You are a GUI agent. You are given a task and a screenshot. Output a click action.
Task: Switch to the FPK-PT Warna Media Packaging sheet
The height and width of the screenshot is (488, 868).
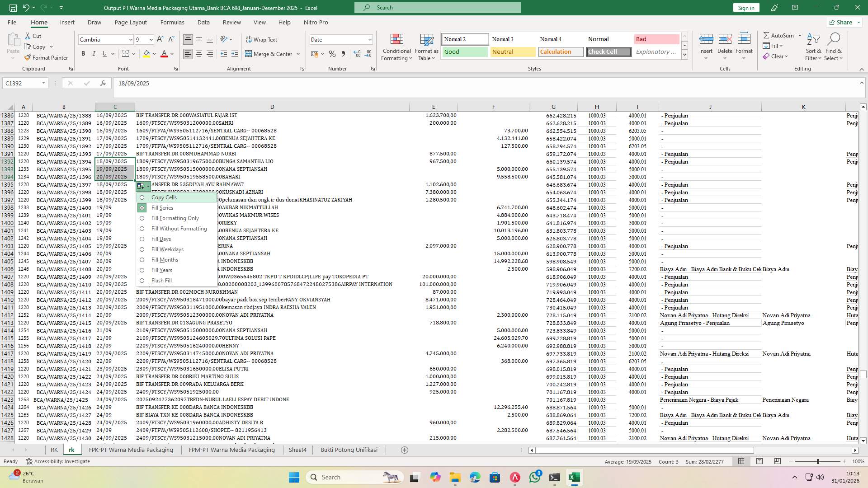[131, 450]
